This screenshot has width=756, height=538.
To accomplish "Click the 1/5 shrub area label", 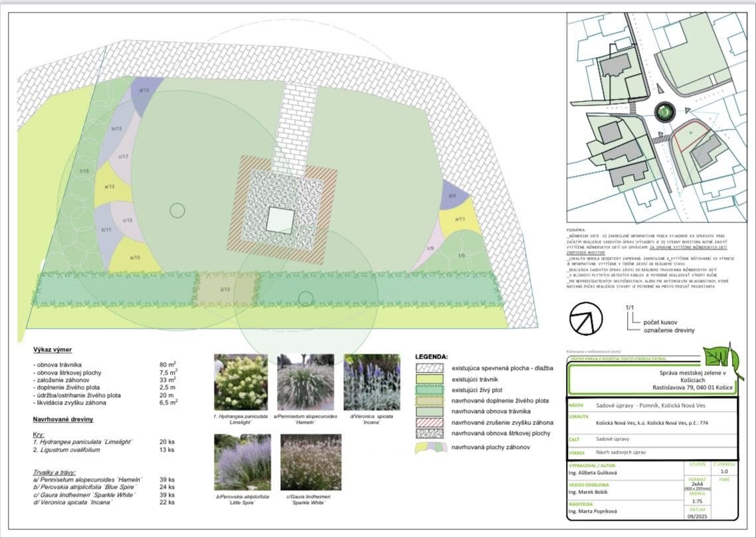I will [x=461, y=256].
